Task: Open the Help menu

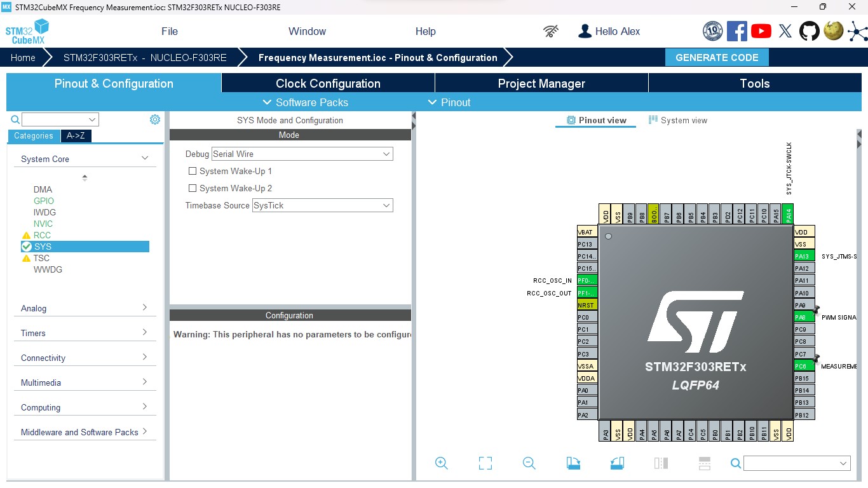Action: [x=426, y=31]
